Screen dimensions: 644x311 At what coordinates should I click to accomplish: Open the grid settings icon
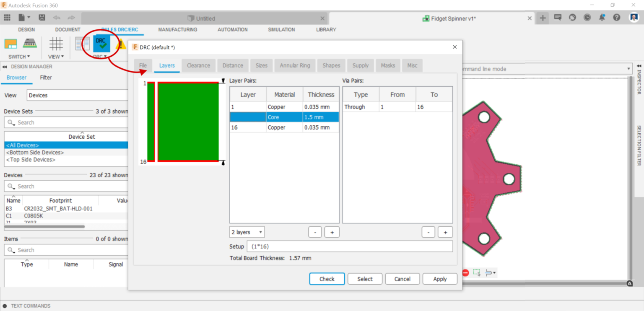56,44
